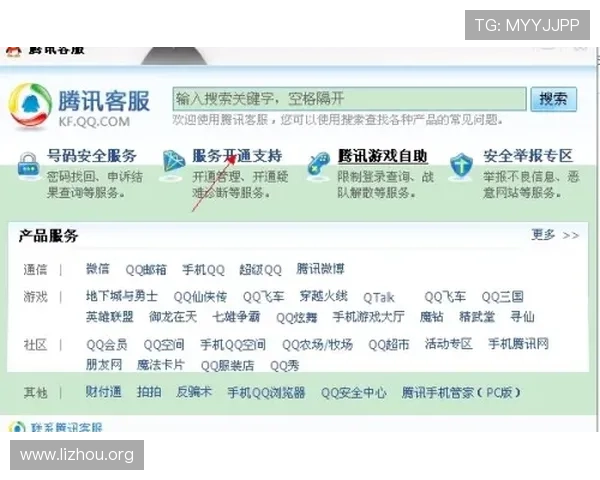This screenshot has width=600, height=480.
Task: Open the 服务开通支持 heading link
Action: [x=237, y=156]
